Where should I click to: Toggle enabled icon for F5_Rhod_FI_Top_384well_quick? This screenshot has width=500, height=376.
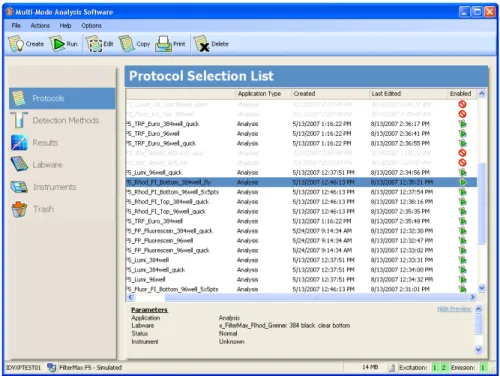[x=462, y=202]
